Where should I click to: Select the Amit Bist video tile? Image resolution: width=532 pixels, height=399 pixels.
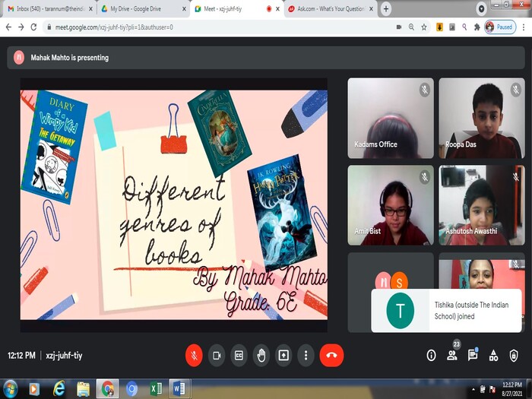coord(391,205)
